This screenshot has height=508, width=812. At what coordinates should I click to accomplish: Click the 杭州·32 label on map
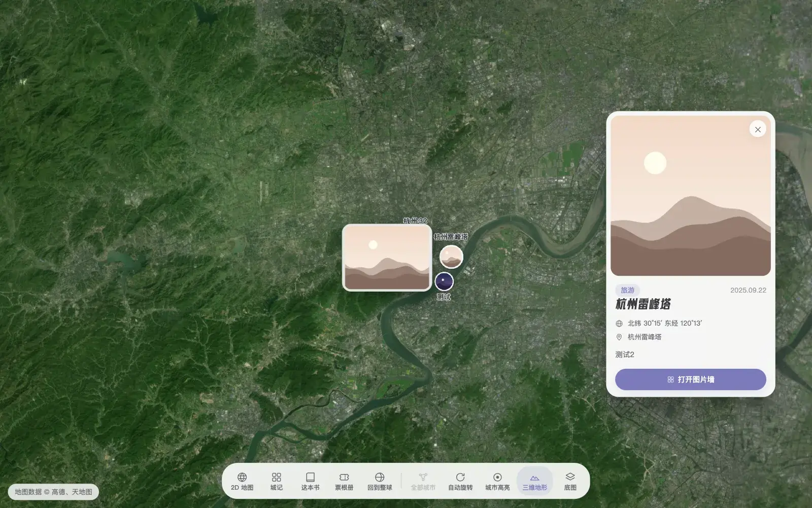click(x=415, y=220)
